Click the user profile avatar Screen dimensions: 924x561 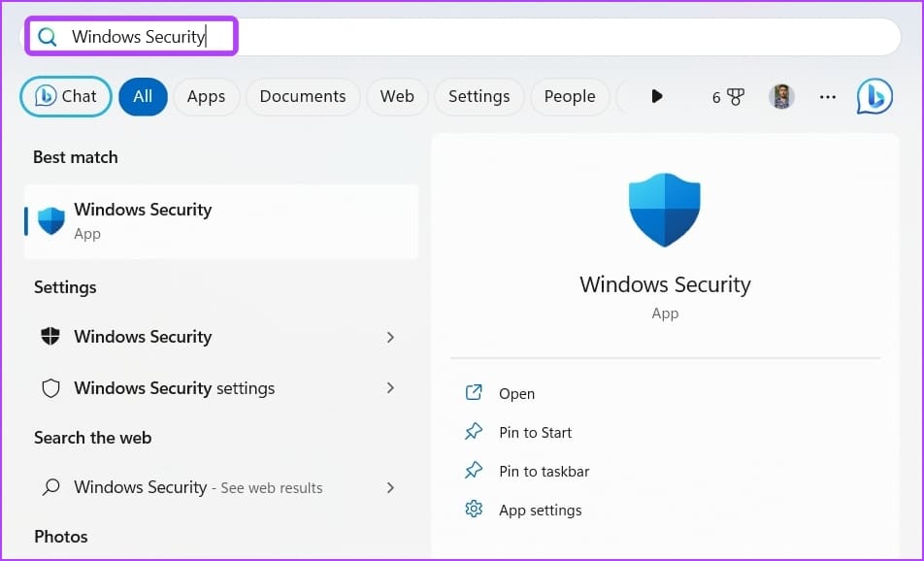point(781,96)
